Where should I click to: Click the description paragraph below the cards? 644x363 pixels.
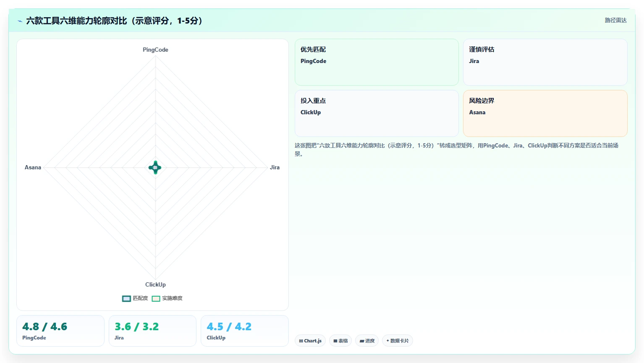[x=456, y=150]
